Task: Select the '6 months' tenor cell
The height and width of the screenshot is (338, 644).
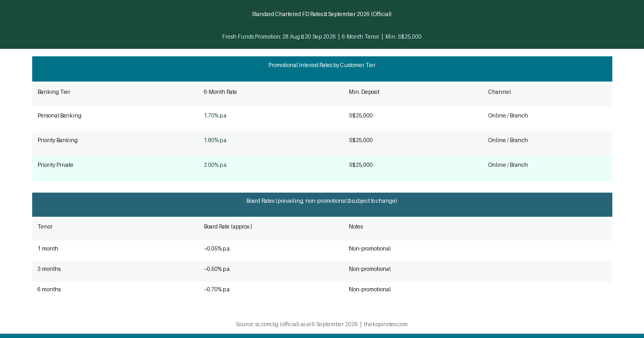Action: (49, 289)
